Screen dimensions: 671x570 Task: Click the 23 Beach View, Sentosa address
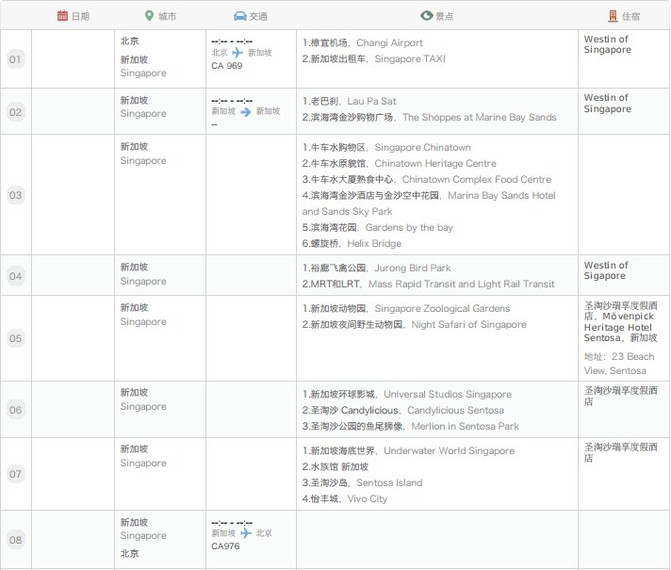[x=619, y=364]
